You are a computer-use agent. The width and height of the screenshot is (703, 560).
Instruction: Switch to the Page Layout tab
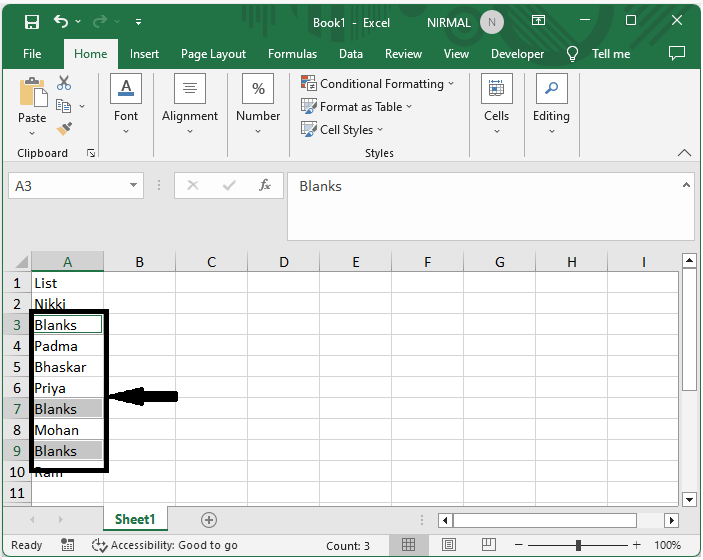[213, 54]
